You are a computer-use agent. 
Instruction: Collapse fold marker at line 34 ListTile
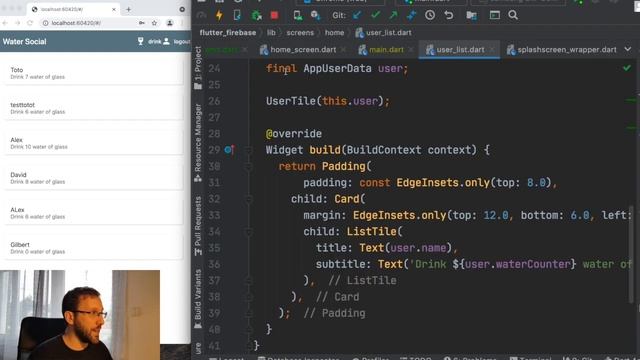248,231
